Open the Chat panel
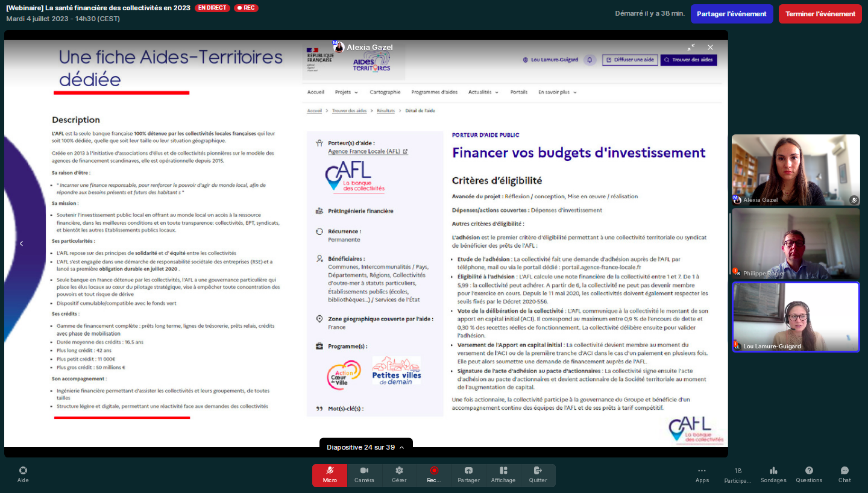868x493 pixels. (844, 475)
